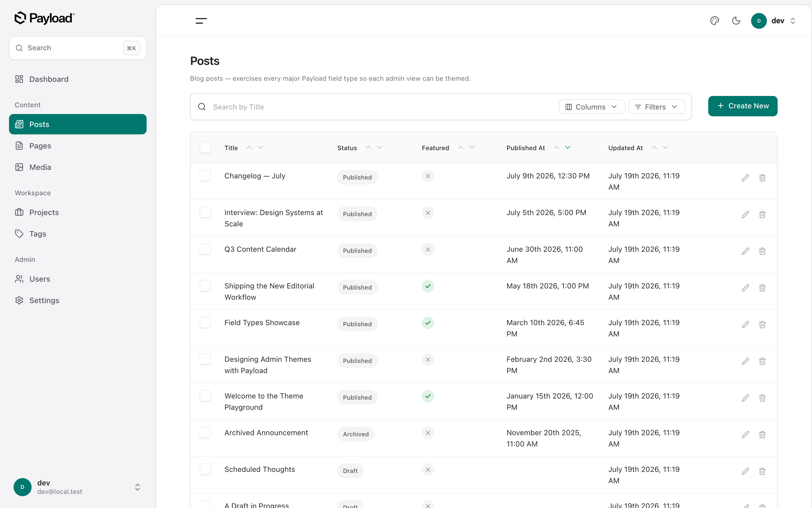Delete the Scheduled Thoughts post
Screen dimensions: 812x508
[x=762, y=471]
